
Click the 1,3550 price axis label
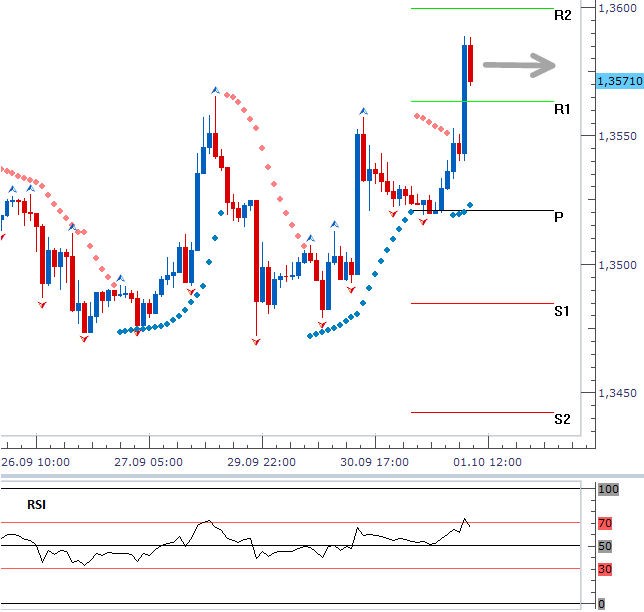click(617, 136)
